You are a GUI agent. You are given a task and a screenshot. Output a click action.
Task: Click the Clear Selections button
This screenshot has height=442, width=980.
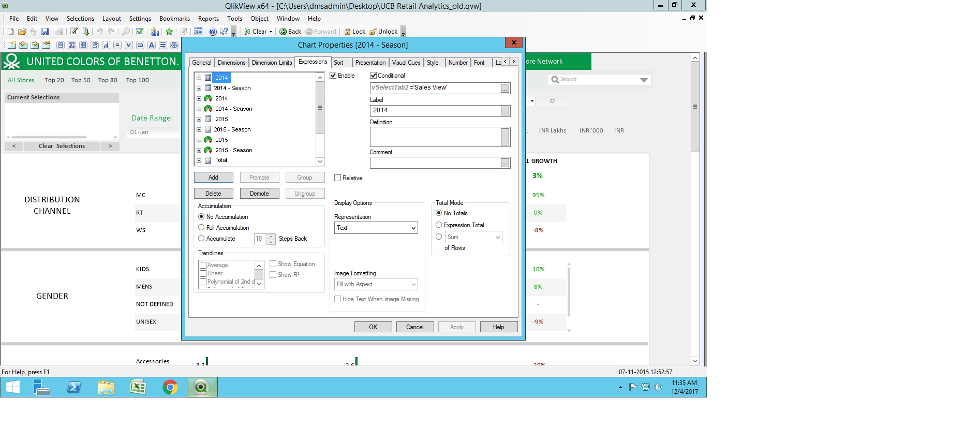62,146
